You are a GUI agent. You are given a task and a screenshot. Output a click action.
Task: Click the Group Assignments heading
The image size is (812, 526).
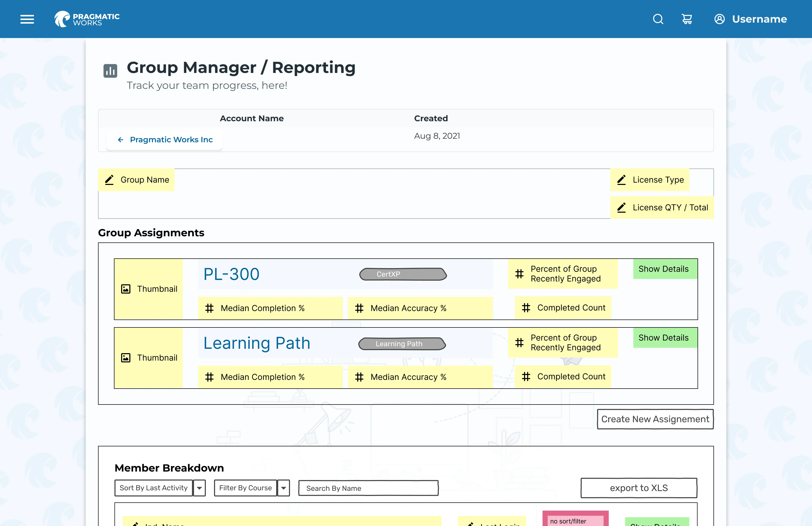click(151, 233)
